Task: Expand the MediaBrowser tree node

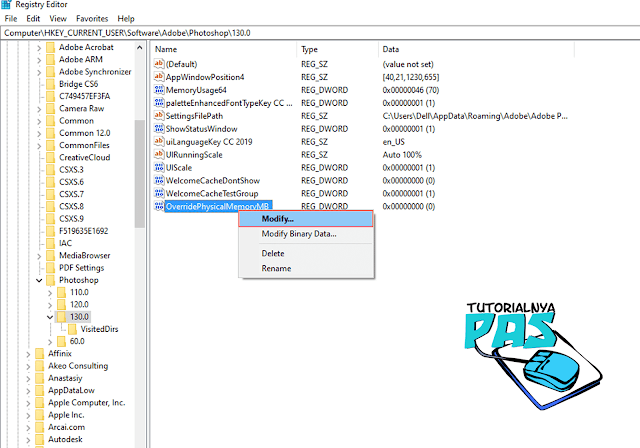Action: [39, 256]
